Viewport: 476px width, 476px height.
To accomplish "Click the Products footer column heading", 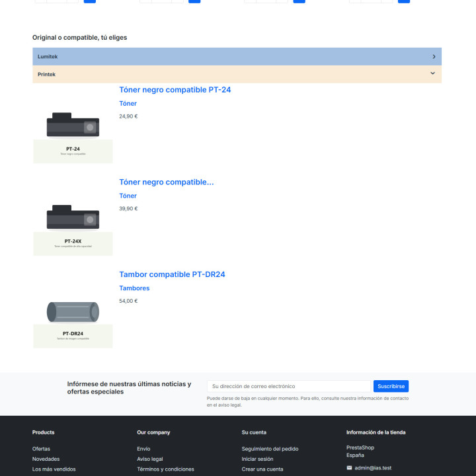I will 44,432.
